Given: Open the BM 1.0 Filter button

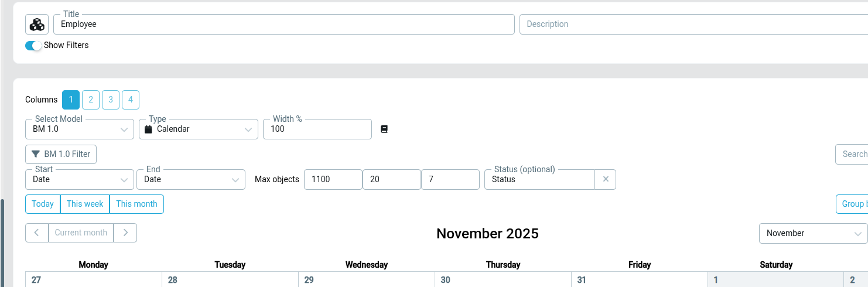Looking at the screenshot, I should (61, 154).
